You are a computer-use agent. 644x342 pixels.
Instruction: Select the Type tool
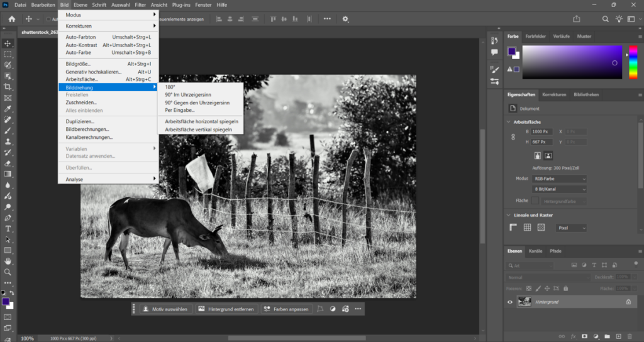tap(8, 229)
